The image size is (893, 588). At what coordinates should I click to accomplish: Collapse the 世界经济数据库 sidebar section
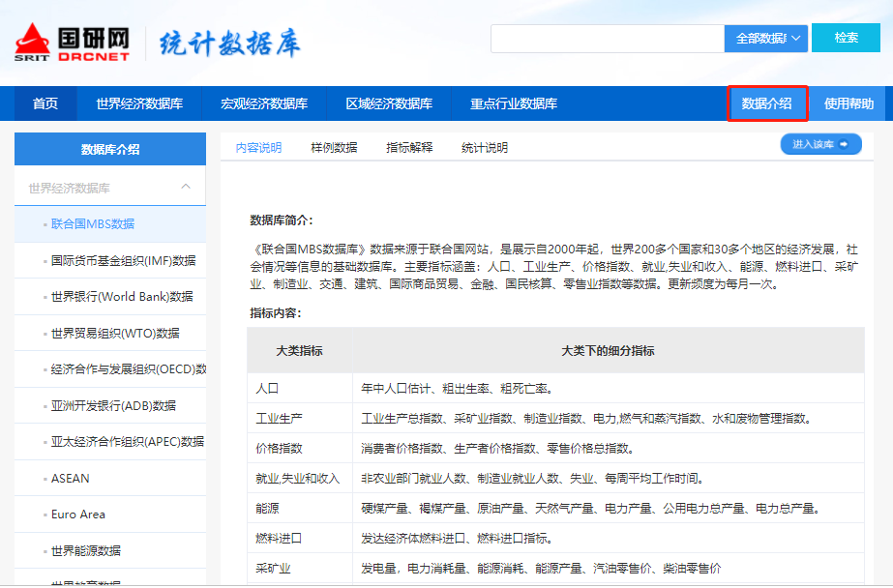[110, 188]
